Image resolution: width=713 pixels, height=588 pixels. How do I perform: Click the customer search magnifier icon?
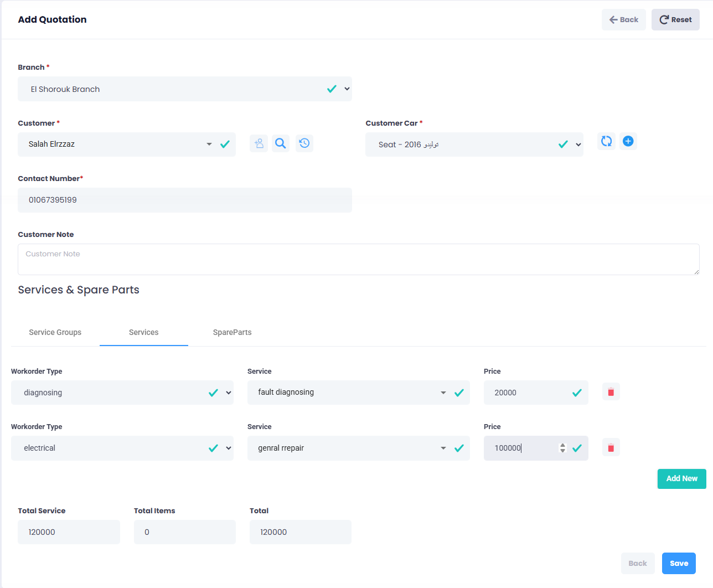pos(281,144)
